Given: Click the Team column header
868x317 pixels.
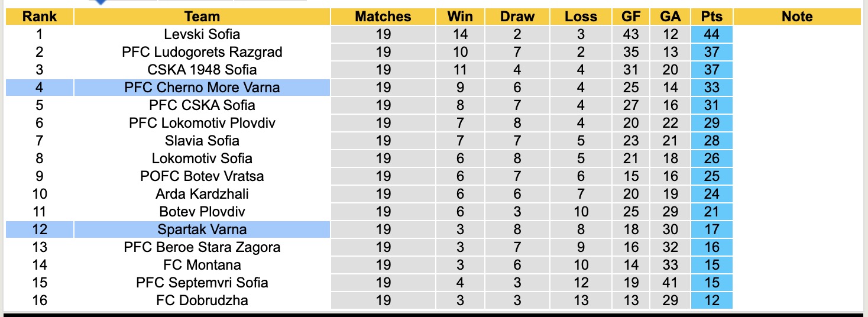Looking at the screenshot, I should 202,17.
